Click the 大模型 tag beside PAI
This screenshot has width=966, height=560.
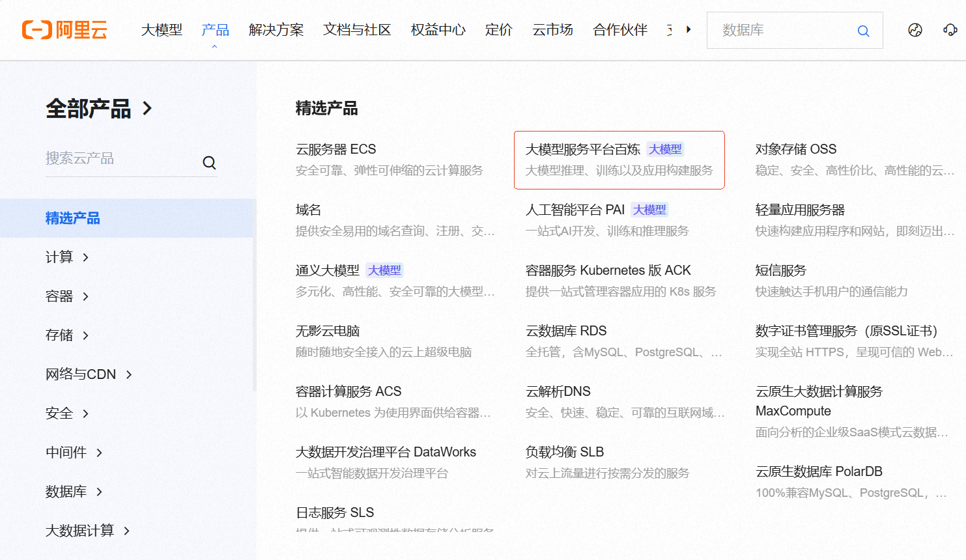(649, 210)
